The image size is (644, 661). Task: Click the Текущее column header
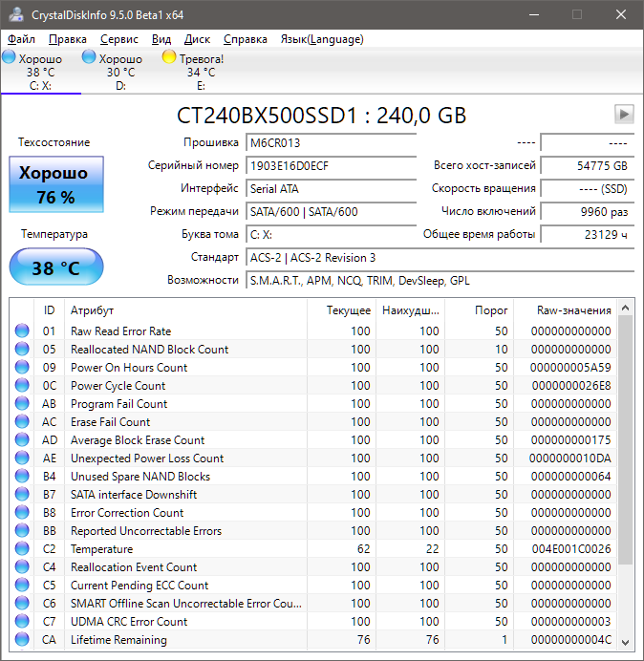pyautogui.click(x=342, y=310)
